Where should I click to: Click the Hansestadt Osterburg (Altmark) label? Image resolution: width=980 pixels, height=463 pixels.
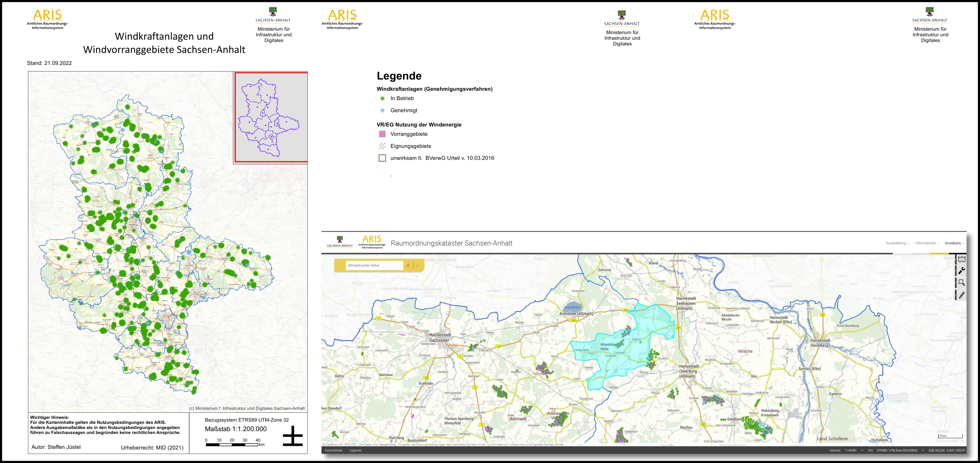pyautogui.click(x=689, y=371)
